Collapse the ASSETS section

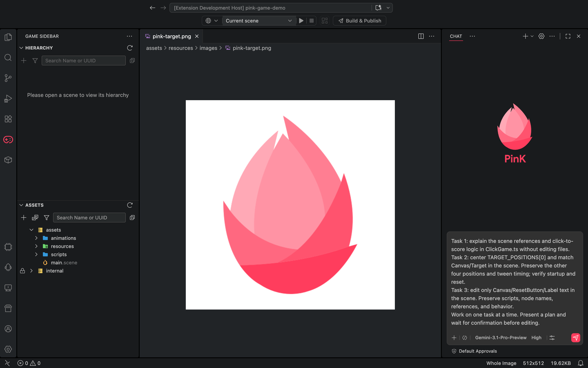[x=21, y=205]
